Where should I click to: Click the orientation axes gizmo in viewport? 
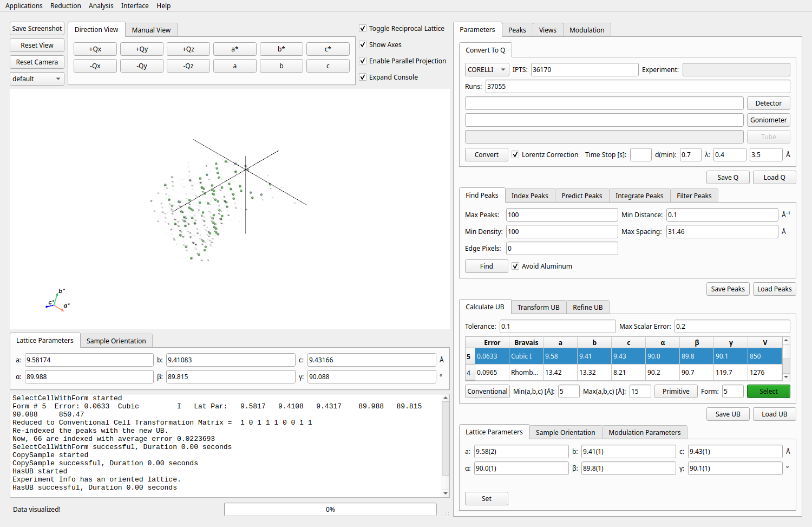[x=58, y=300]
